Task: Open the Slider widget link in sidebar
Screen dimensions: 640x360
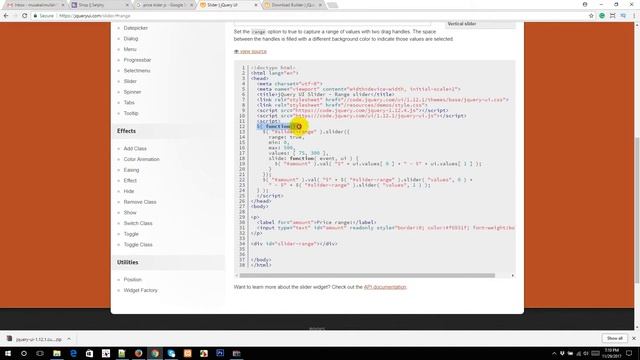Action: point(130,81)
